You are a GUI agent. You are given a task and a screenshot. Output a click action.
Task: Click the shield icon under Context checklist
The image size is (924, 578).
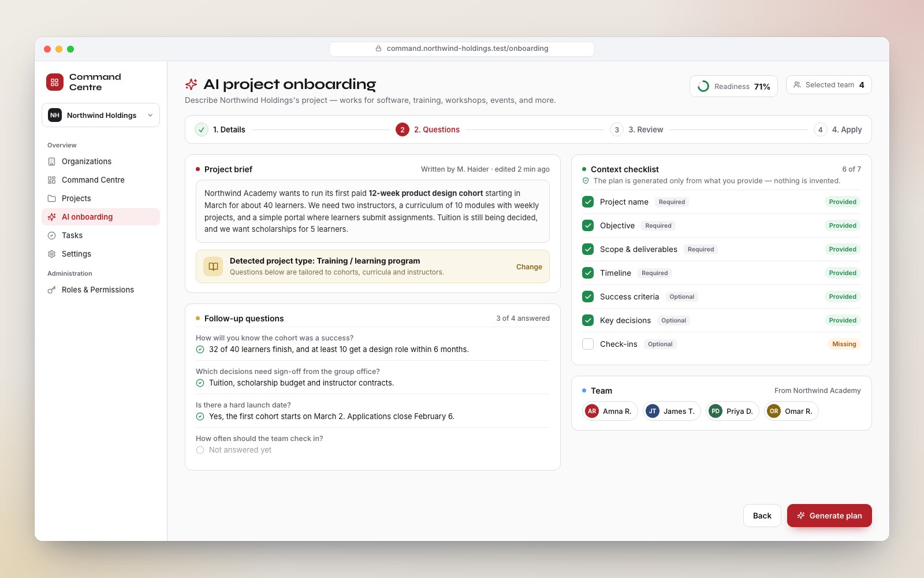tap(586, 181)
